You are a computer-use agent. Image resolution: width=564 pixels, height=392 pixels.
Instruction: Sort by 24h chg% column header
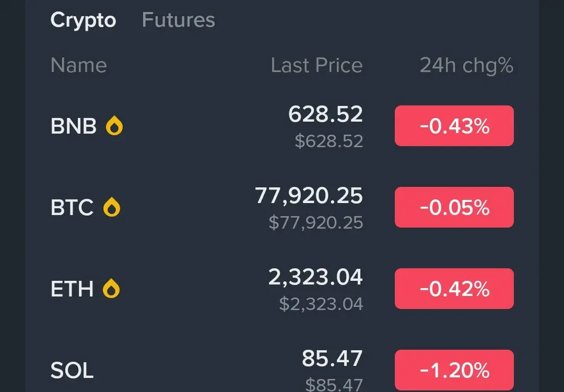[x=466, y=65]
